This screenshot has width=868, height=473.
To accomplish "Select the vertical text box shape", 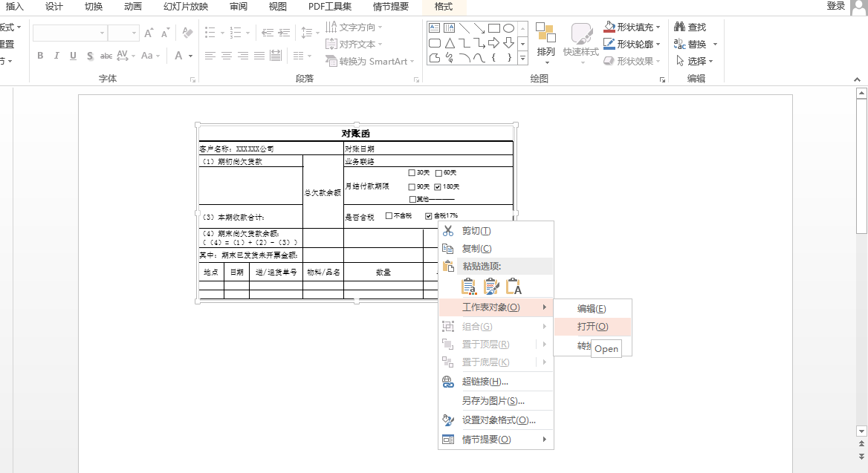I will [x=449, y=27].
